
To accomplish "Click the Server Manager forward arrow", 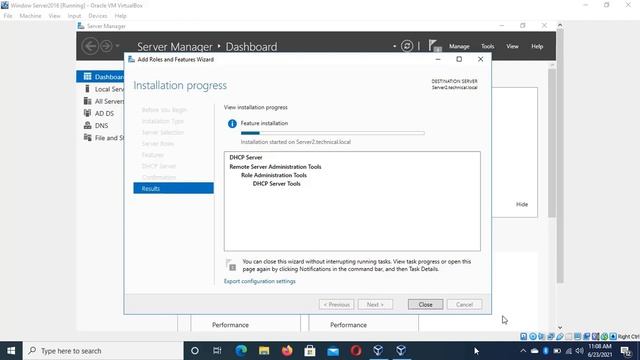I will point(106,46).
